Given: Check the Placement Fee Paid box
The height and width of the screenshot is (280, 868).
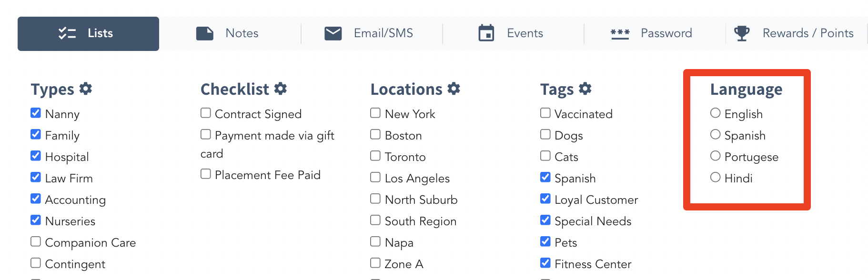Looking at the screenshot, I should 206,174.
